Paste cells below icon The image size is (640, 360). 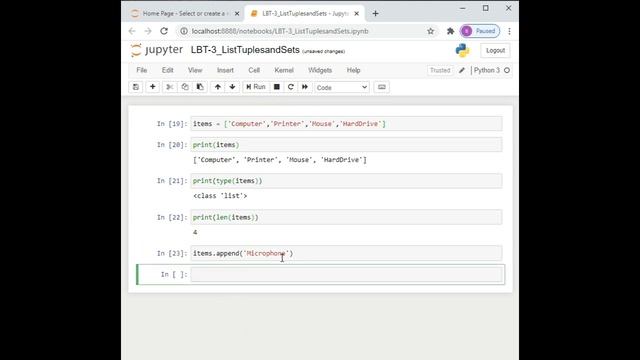tap(200, 87)
